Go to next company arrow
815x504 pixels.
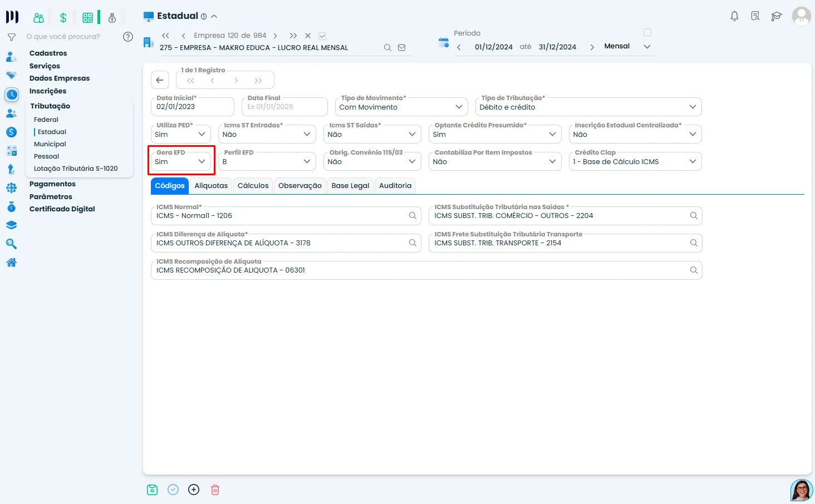[275, 36]
